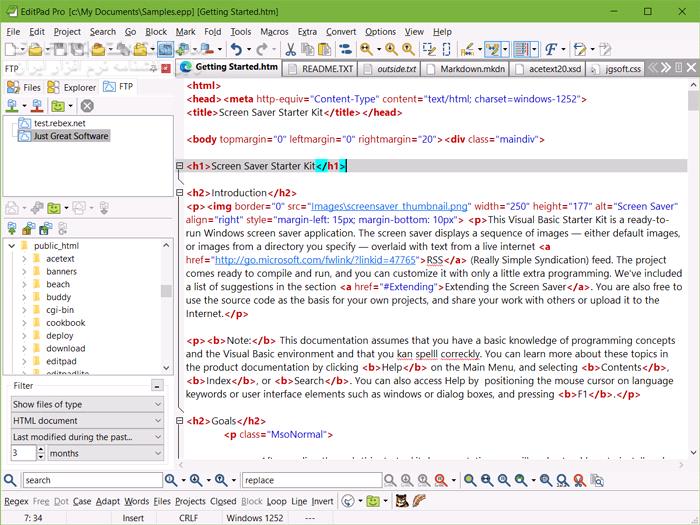Screen dimensions: 700x525
Task: Toggle the Regex search option
Action: [16, 501]
